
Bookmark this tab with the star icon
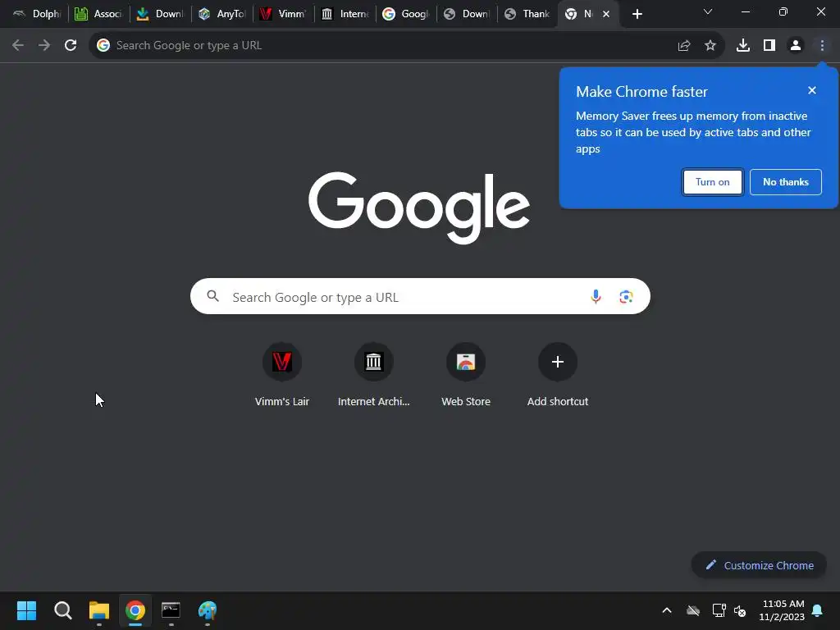point(710,46)
